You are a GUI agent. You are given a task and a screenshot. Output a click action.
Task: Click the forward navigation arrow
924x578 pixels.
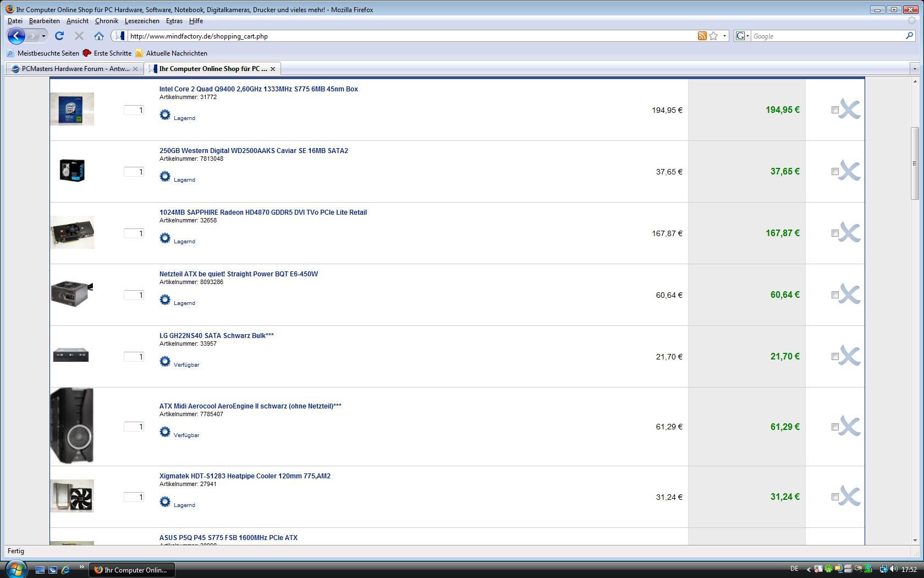point(34,36)
